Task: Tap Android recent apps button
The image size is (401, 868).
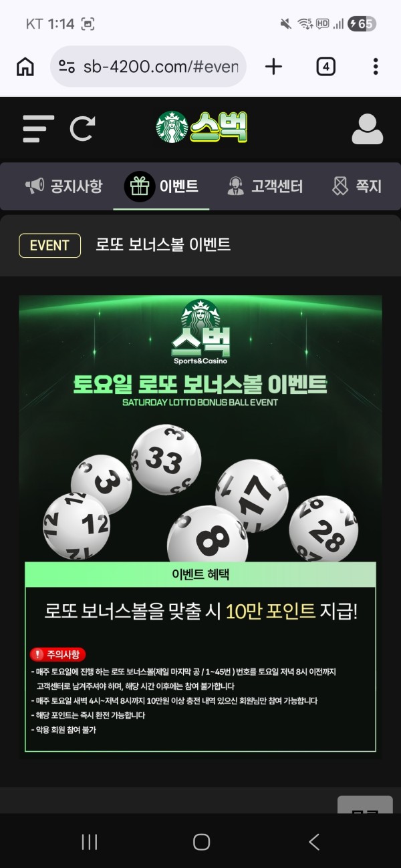Action: pyautogui.click(x=89, y=842)
